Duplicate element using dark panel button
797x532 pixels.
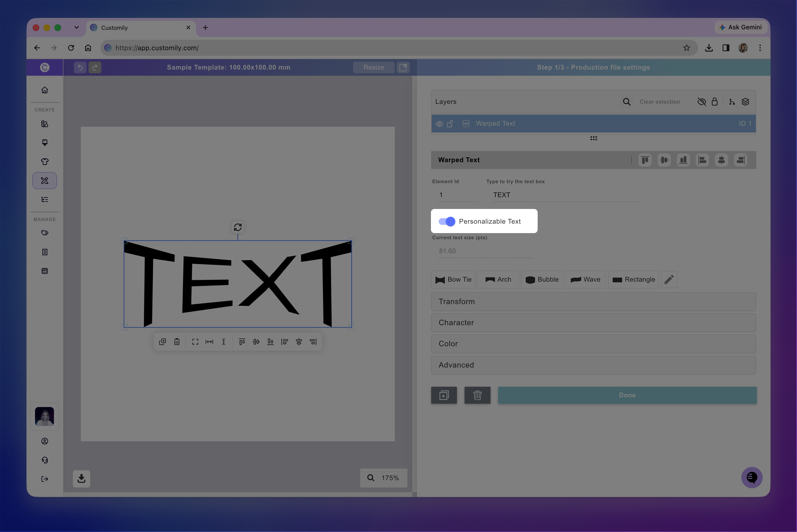click(444, 395)
